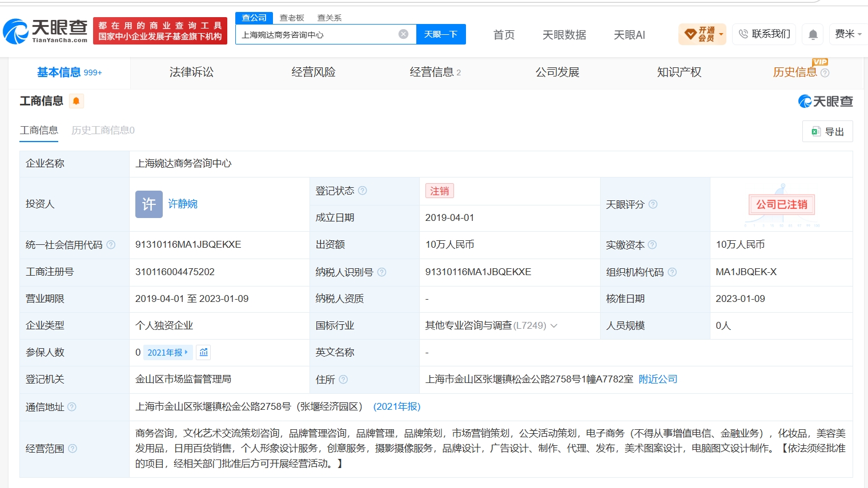
Task: Select the 查老板 search tab
Action: coord(292,18)
